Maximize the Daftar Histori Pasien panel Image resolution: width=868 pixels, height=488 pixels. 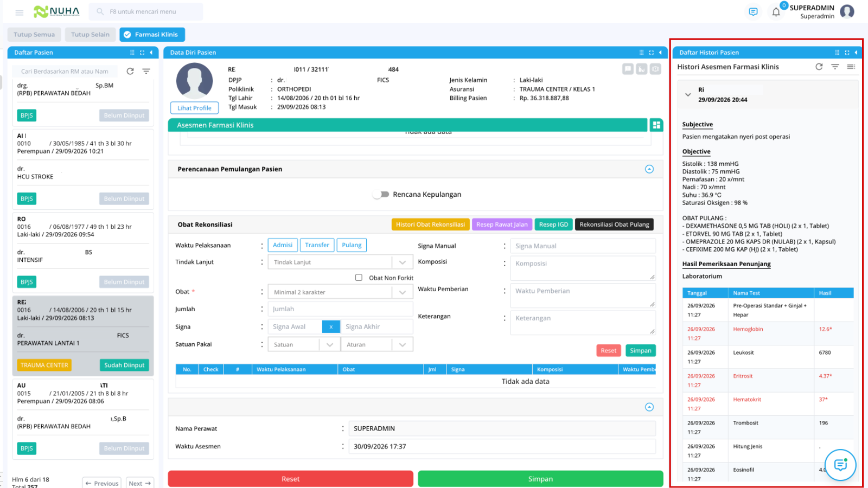click(x=847, y=53)
